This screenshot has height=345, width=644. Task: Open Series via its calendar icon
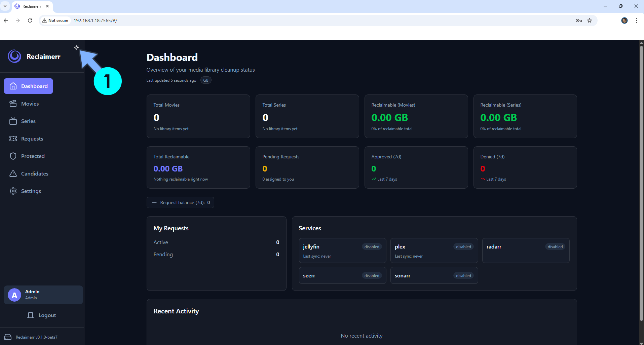pos(13,121)
